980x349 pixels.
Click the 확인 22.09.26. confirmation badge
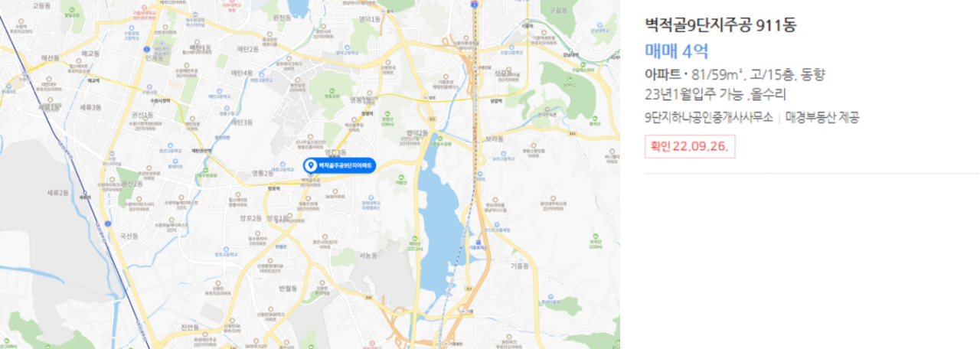pos(690,145)
